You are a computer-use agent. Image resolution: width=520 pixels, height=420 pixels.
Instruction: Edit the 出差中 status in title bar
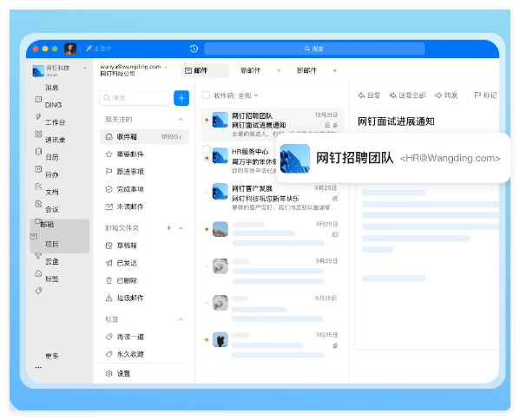[x=99, y=49]
